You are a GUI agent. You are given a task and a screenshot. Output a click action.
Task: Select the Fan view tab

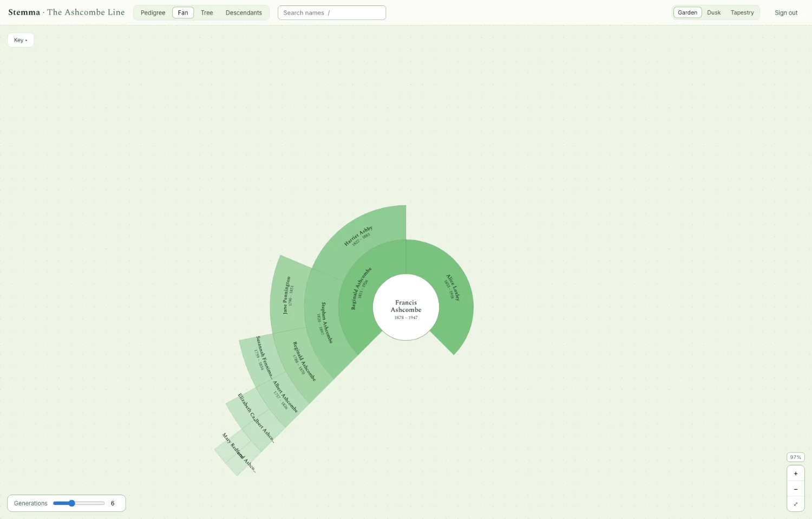pyautogui.click(x=183, y=12)
